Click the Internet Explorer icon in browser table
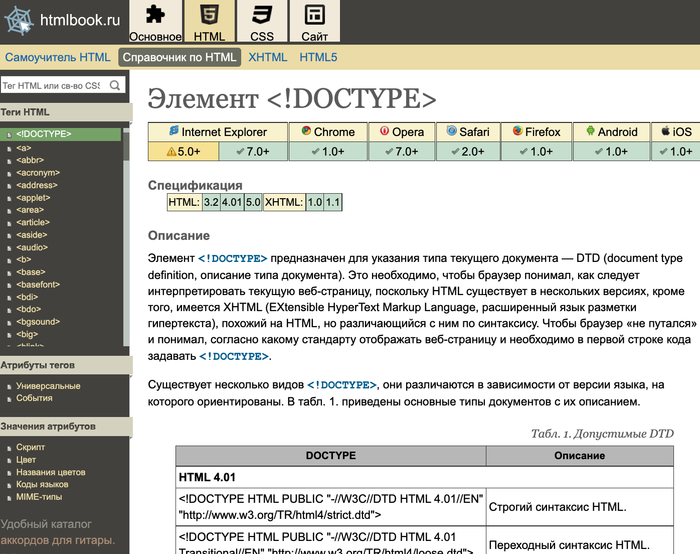This screenshot has width=700, height=554. click(174, 131)
